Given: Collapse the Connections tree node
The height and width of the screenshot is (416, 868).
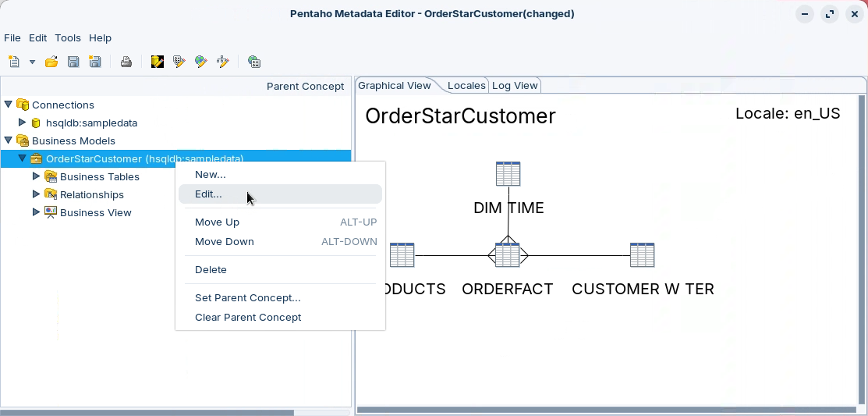Looking at the screenshot, I should click(9, 105).
